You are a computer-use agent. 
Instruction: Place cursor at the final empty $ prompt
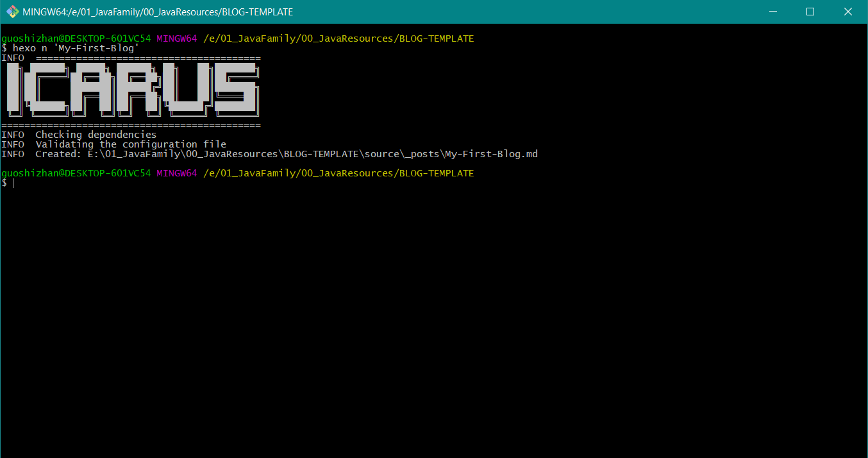coord(13,183)
